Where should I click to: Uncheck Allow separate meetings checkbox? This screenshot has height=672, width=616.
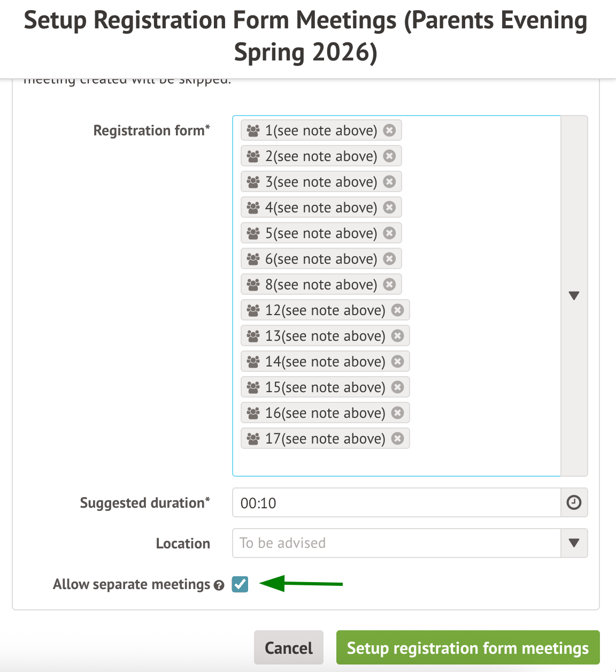tap(240, 584)
